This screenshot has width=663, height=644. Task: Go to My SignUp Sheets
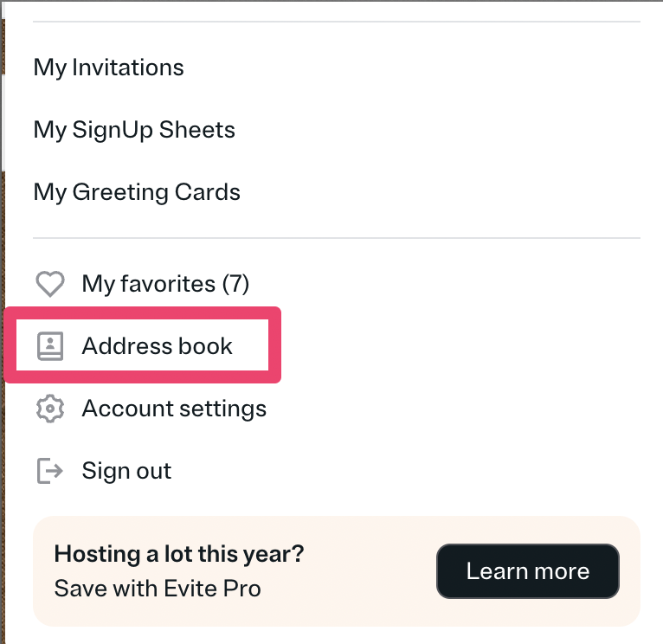(134, 130)
